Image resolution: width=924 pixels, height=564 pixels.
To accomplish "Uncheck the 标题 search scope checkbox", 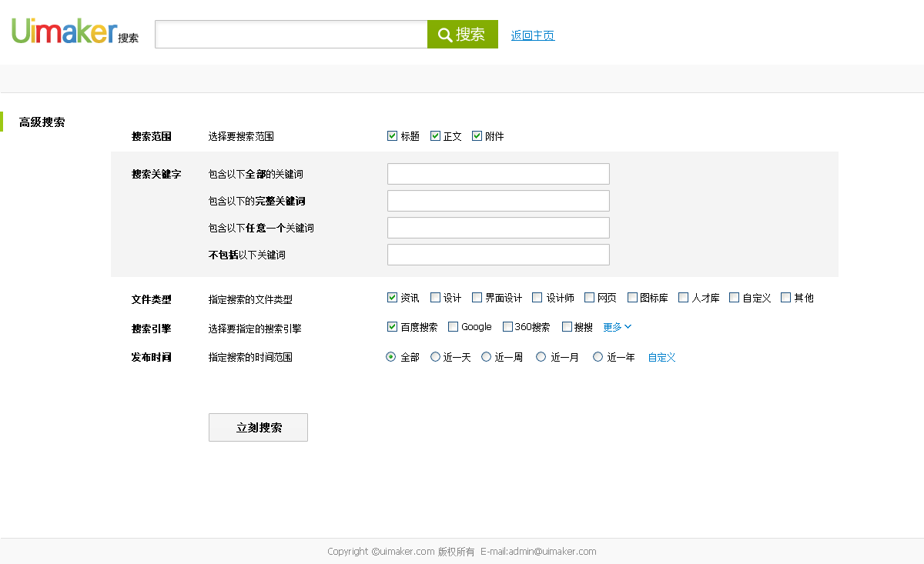I will (x=393, y=136).
